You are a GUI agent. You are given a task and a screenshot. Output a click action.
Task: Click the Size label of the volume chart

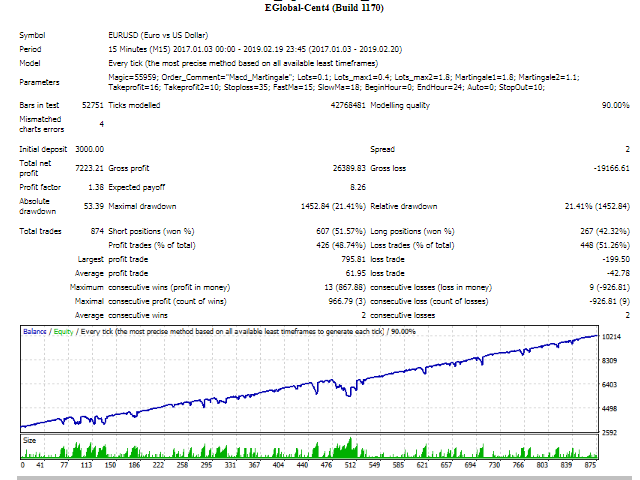pos(30,438)
